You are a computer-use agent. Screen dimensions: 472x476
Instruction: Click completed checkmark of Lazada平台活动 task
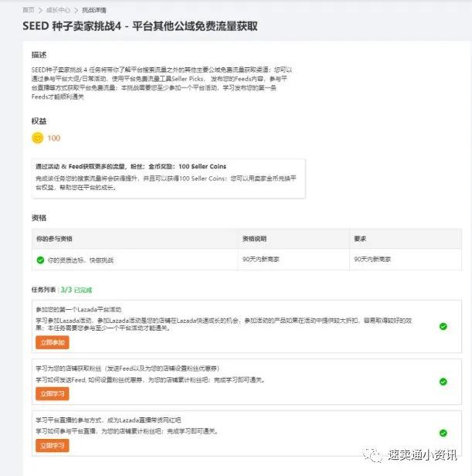pos(443,326)
